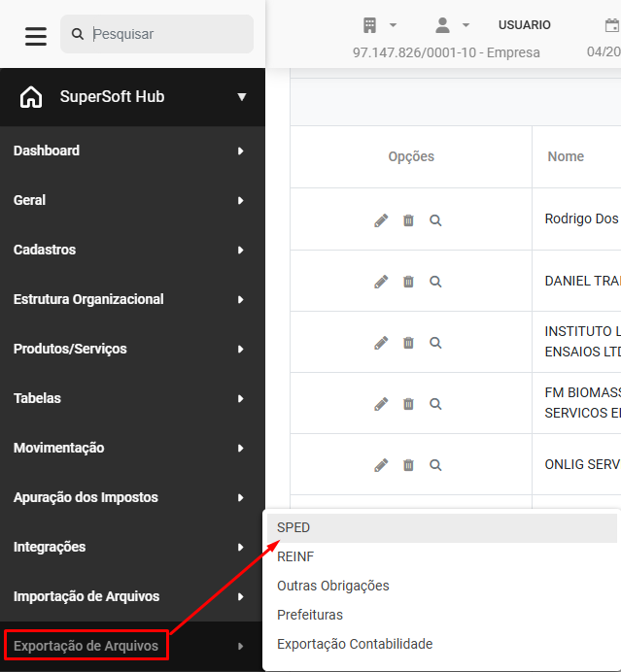Sort by the Nome column header
This screenshot has height=672, width=621.
click(566, 157)
